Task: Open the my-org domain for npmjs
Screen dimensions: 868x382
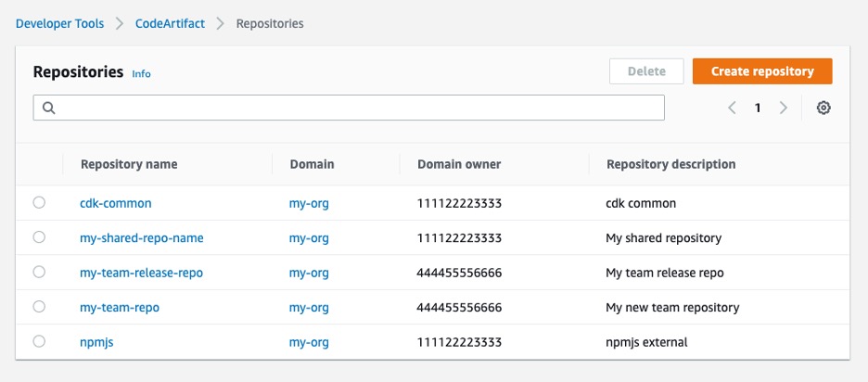Action: click(x=309, y=342)
